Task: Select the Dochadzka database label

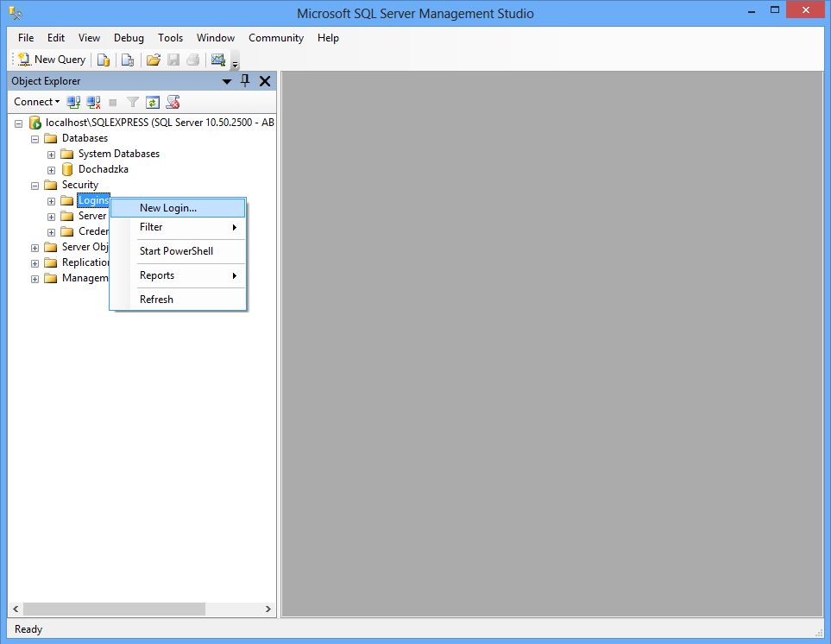Action: (104, 169)
